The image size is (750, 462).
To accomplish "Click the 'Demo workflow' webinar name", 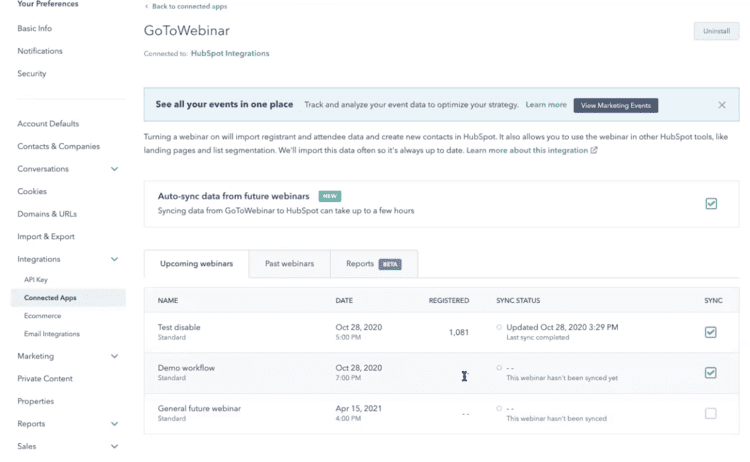I will 186,368.
